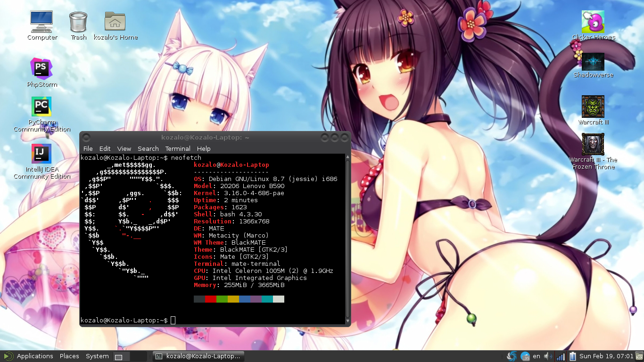The height and width of the screenshot is (362, 644).
Task: Click the terminal's vertical scrollbar
Action: [348, 238]
